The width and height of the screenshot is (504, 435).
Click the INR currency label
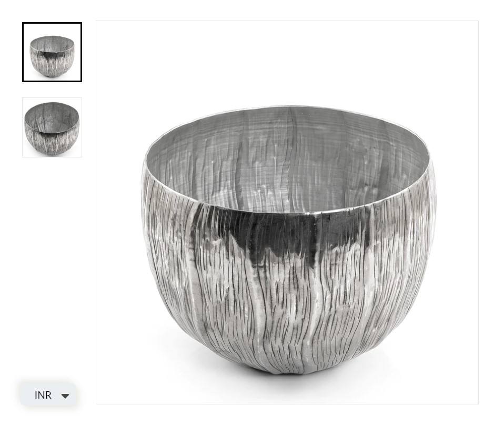coord(43,395)
